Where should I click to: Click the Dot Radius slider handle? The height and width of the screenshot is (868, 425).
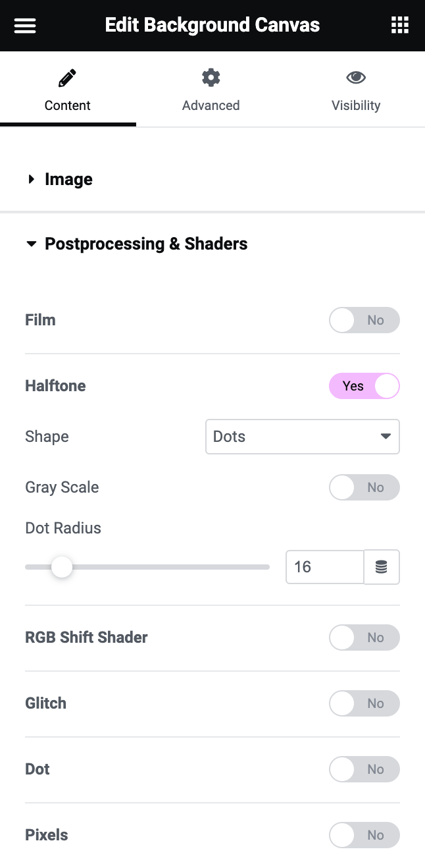(62, 567)
